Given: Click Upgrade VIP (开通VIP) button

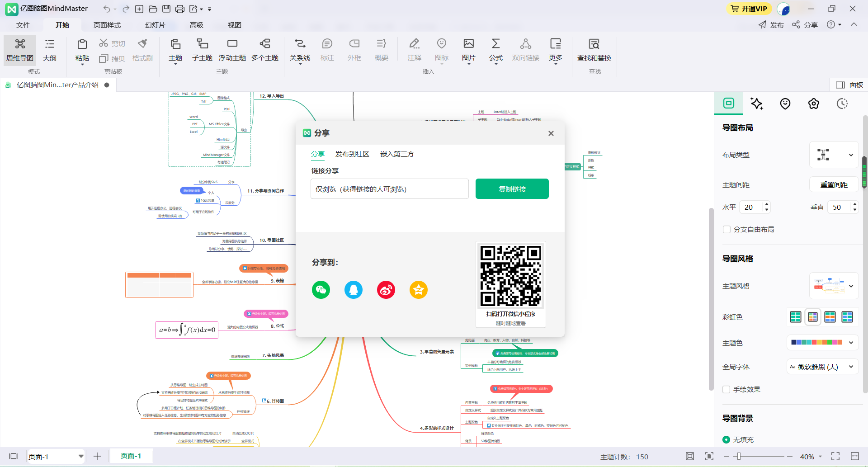Looking at the screenshot, I should click(x=749, y=9).
